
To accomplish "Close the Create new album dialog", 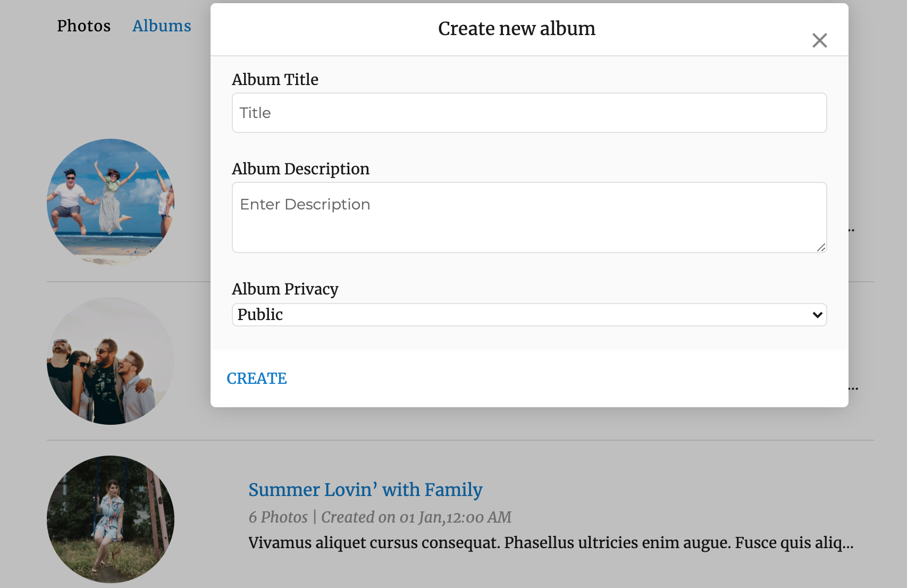I will tap(819, 40).
